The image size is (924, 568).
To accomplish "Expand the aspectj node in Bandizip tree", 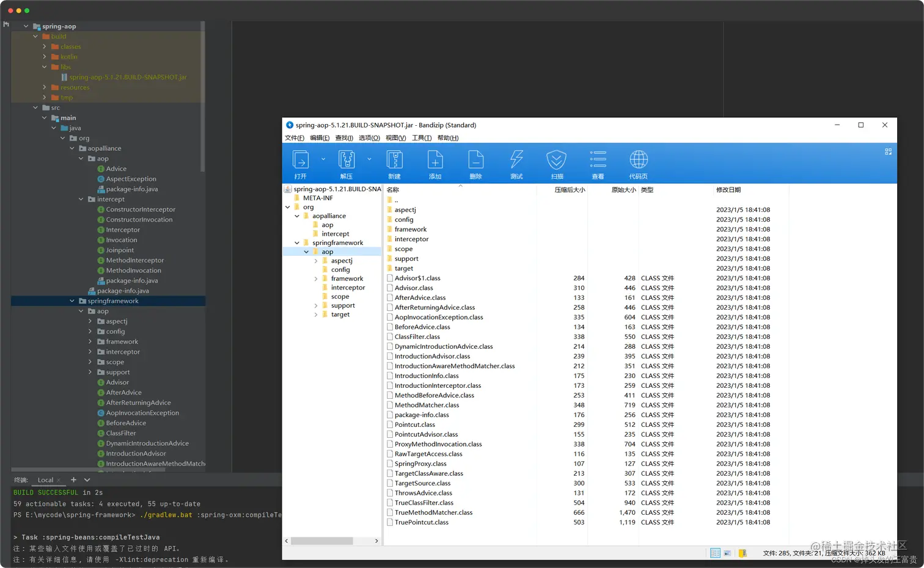I will [x=316, y=261].
